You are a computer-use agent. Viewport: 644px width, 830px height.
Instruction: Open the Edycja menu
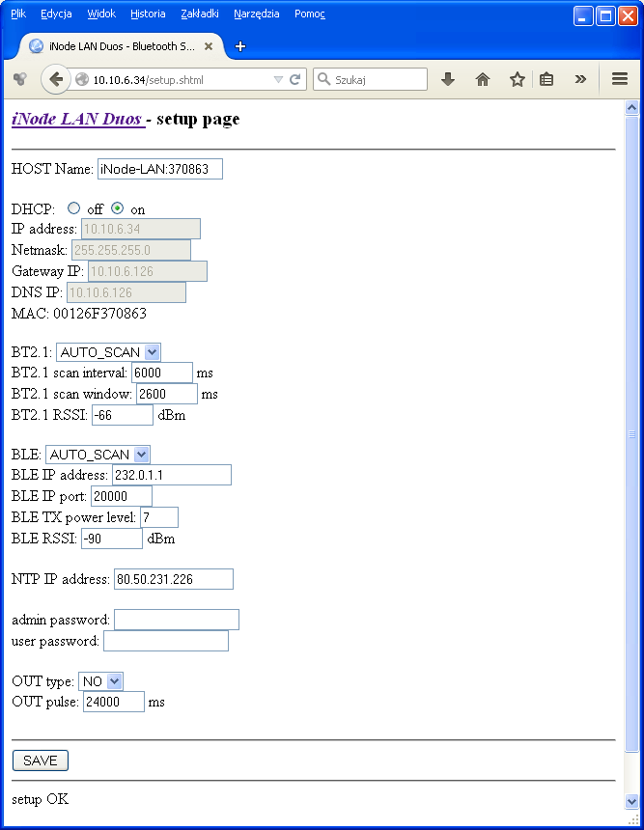pos(56,14)
